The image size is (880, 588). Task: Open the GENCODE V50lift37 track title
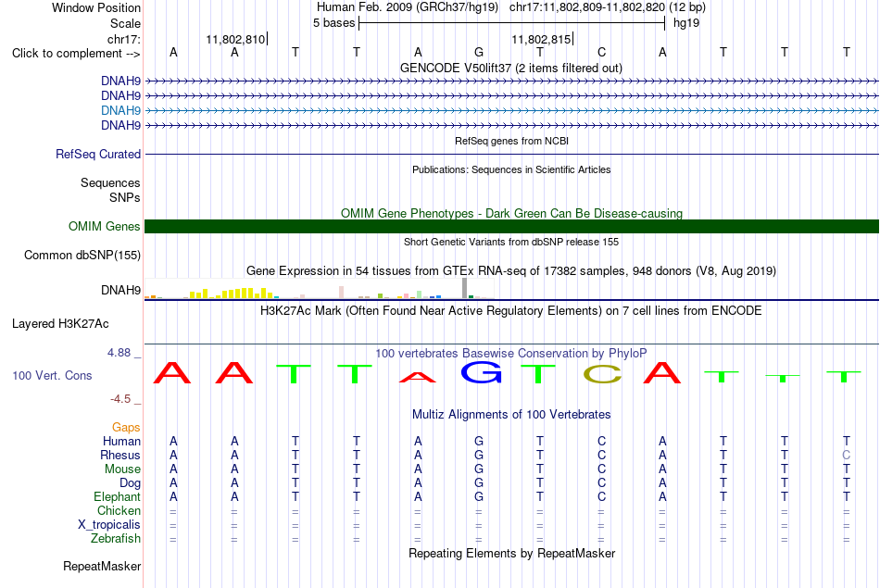click(x=510, y=68)
